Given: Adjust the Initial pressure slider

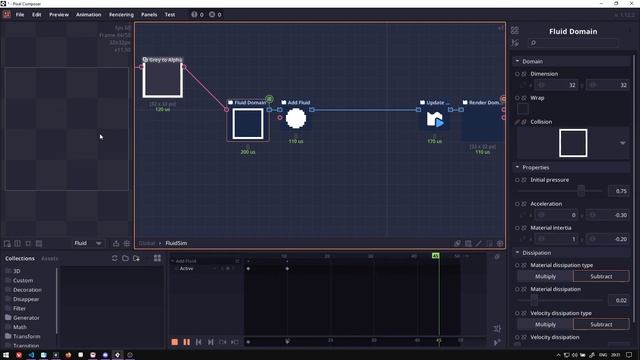Looking at the screenshot, I should [560, 191].
